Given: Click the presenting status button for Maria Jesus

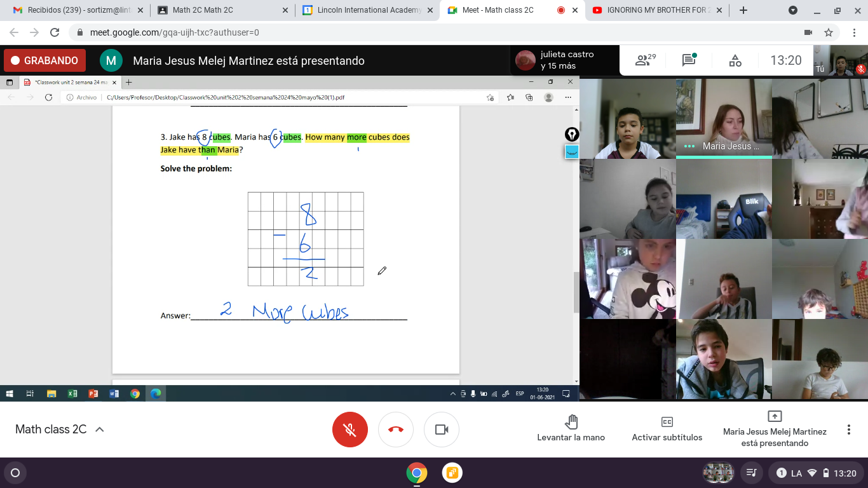Looking at the screenshot, I should pyautogui.click(x=775, y=430).
